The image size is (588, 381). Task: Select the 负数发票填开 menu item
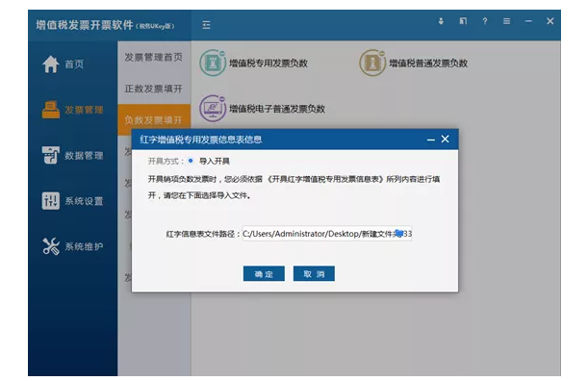tap(154, 120)
